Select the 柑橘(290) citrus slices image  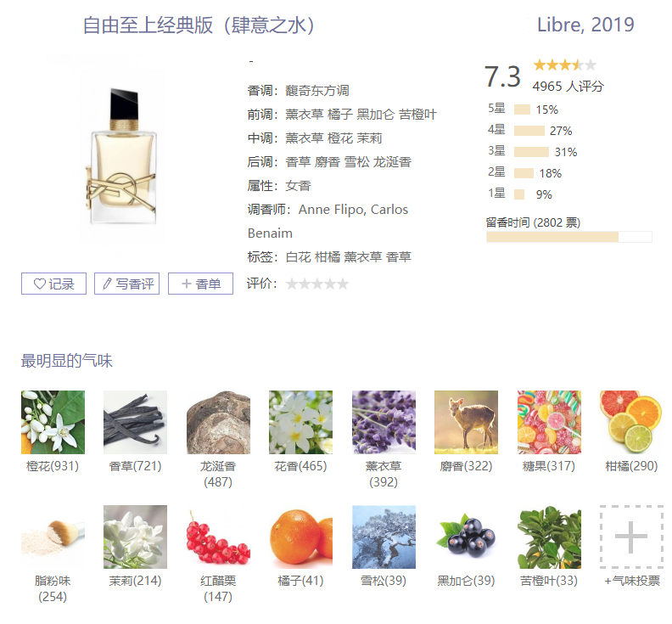[632, 422]
